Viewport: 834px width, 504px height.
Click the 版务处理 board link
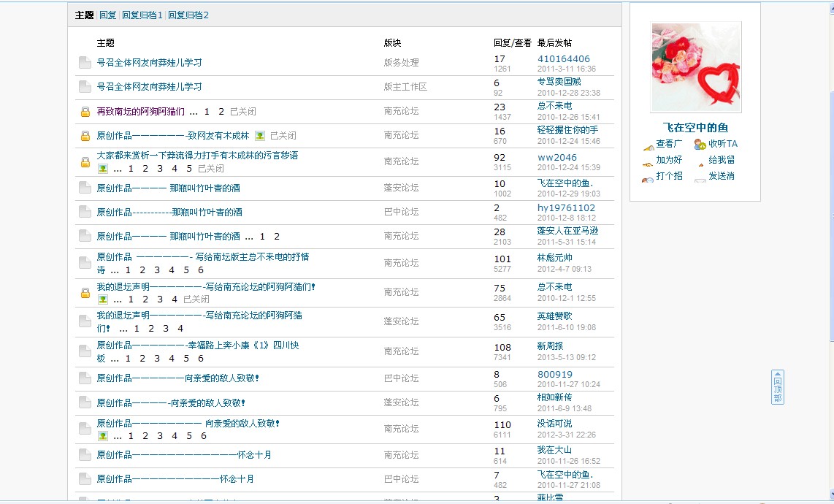coord(402,63)
